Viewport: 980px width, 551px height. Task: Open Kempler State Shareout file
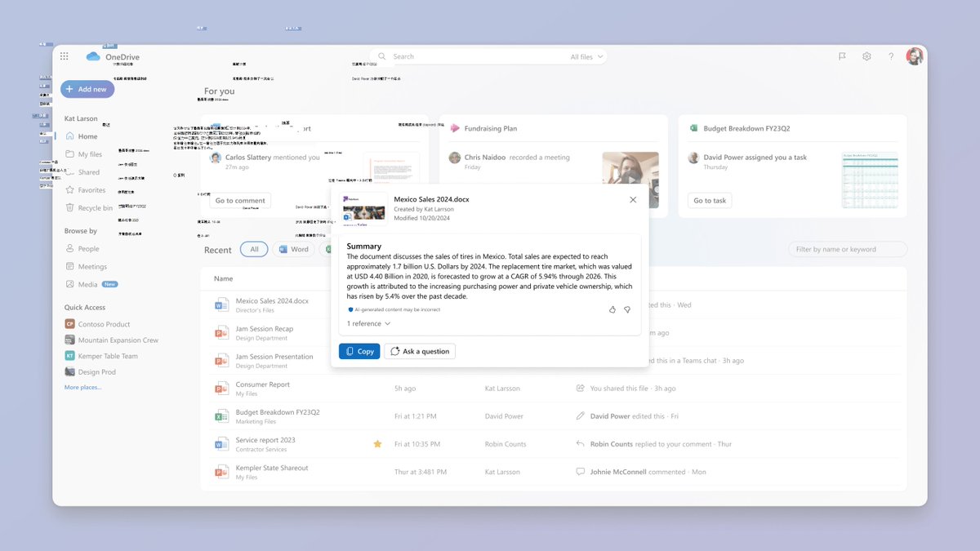click(x=272, y=468)
